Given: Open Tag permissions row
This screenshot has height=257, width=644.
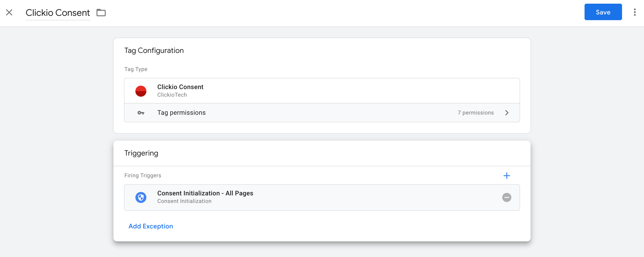Looking at the screenshot, I should click(x=322, y=113).
